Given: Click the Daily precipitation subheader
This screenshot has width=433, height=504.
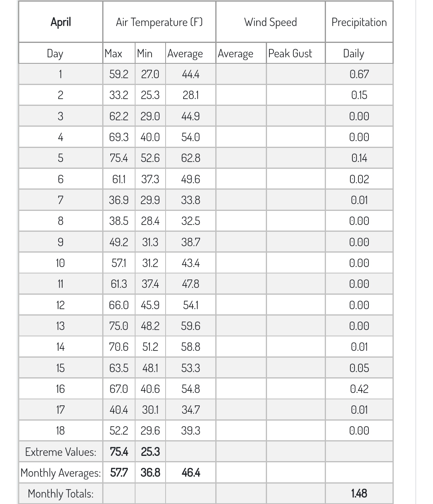Looking at the screenshot, I should (354, 53).
